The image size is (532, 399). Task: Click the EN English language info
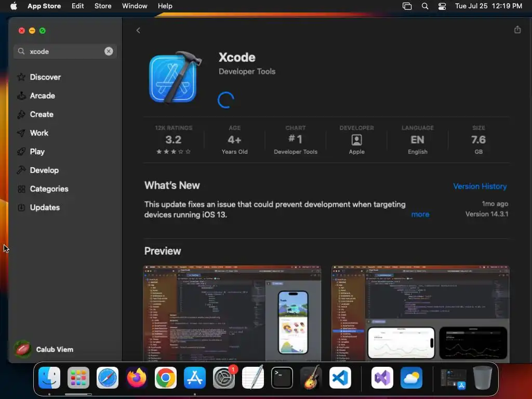coord(417,140)
